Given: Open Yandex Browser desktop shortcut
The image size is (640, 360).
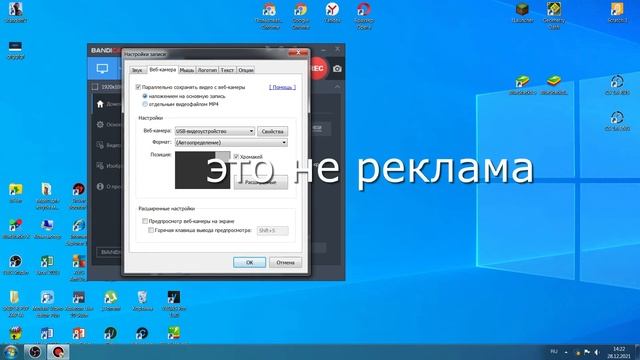Looking at the screenshot, I should (332, 12).
